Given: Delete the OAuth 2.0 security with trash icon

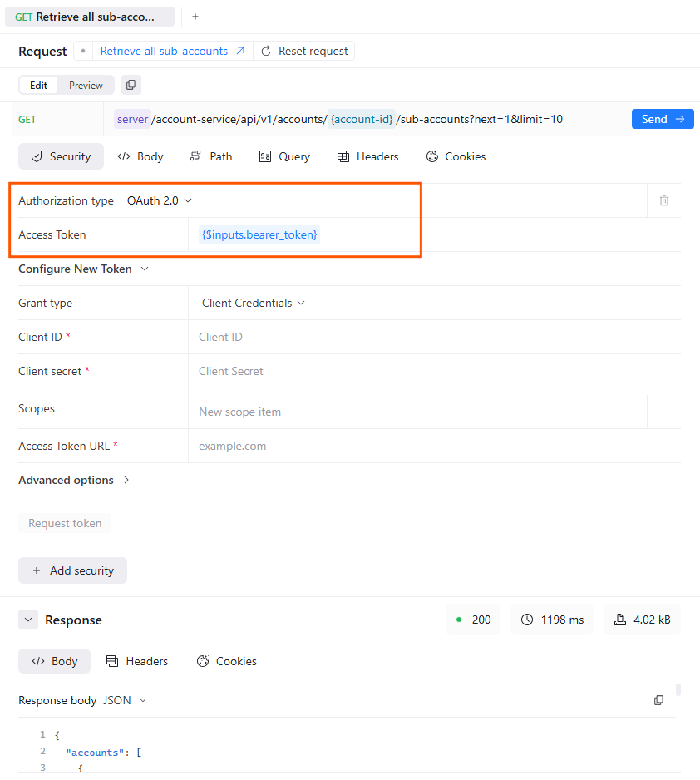Looking at the screenshot, I should click(663, 200).
